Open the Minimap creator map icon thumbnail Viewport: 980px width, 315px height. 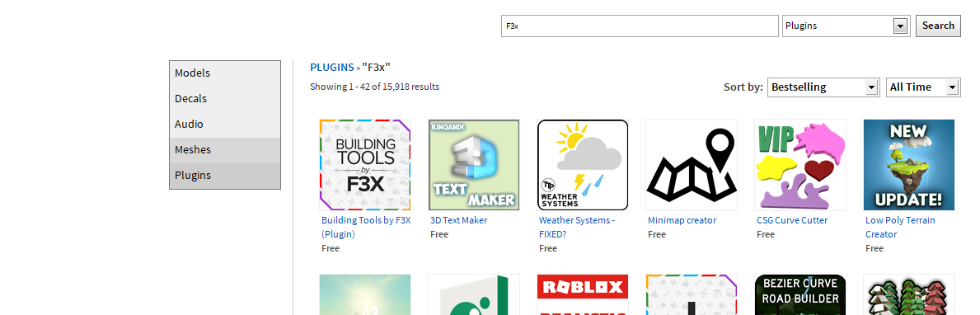[x=692, y=165]
